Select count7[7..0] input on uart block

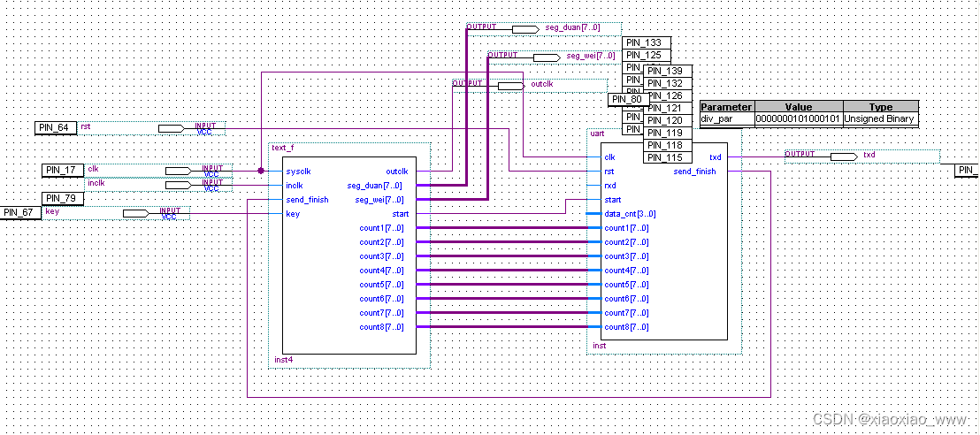[x=627, y=313]
